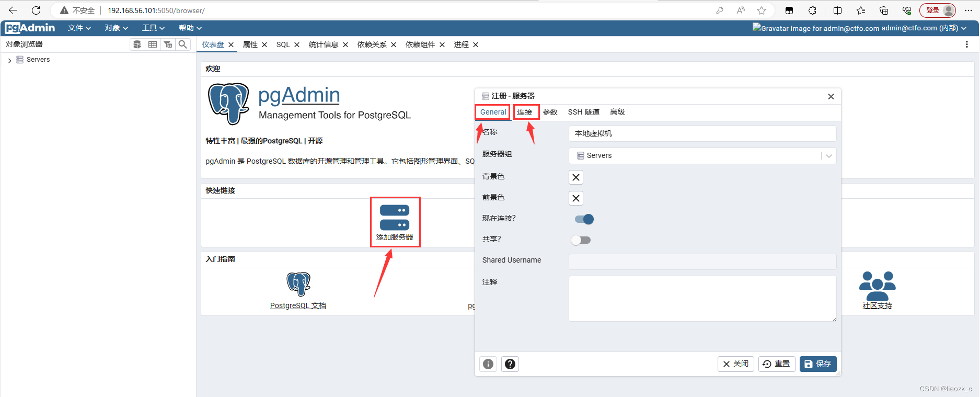
Task: Click the 名称 input field
Action: click(x=702, y=134)
